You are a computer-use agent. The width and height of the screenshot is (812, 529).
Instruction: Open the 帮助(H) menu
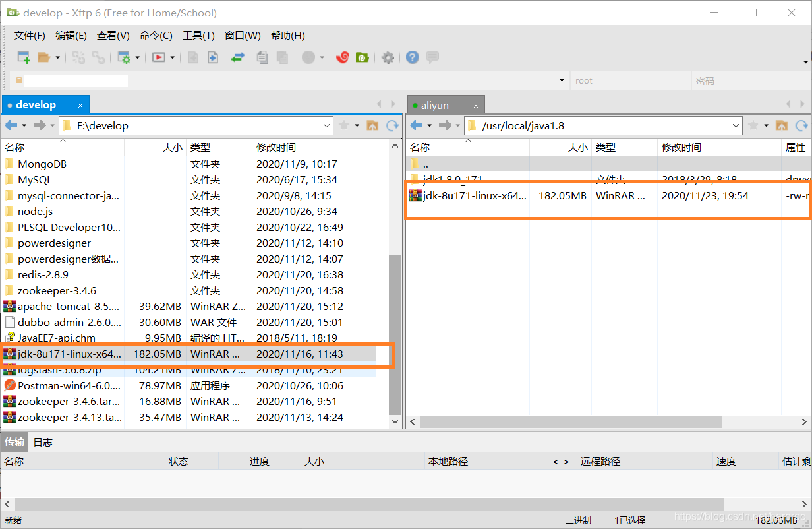(288, 36)
